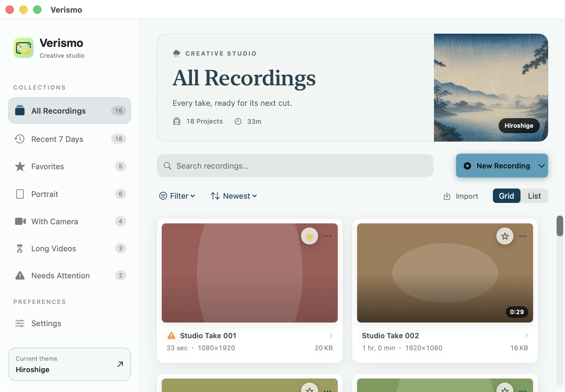Open the Studio Take 002 thumbnail
Image resolution: width=565 pixels, height=392 pixels.
[445, 273]
